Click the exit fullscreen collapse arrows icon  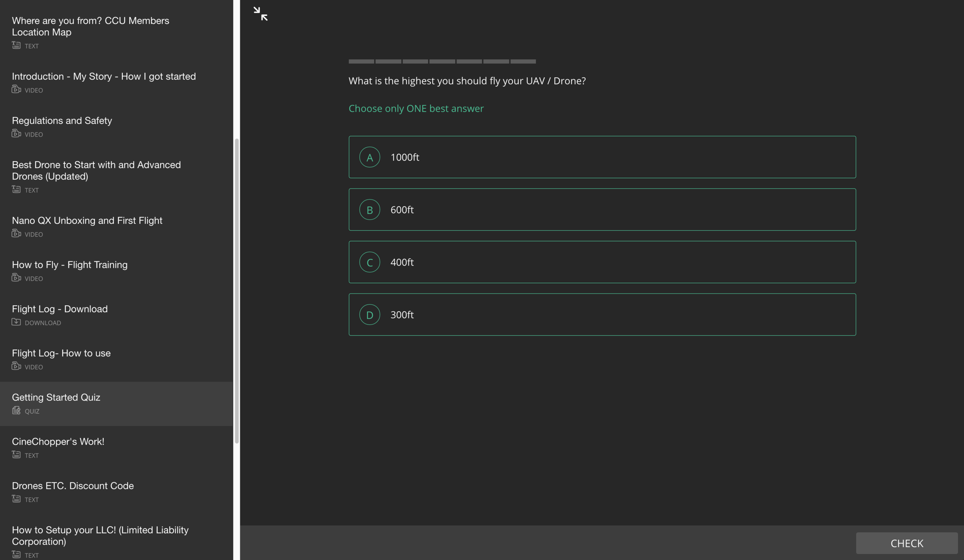[x=260, y=14]
